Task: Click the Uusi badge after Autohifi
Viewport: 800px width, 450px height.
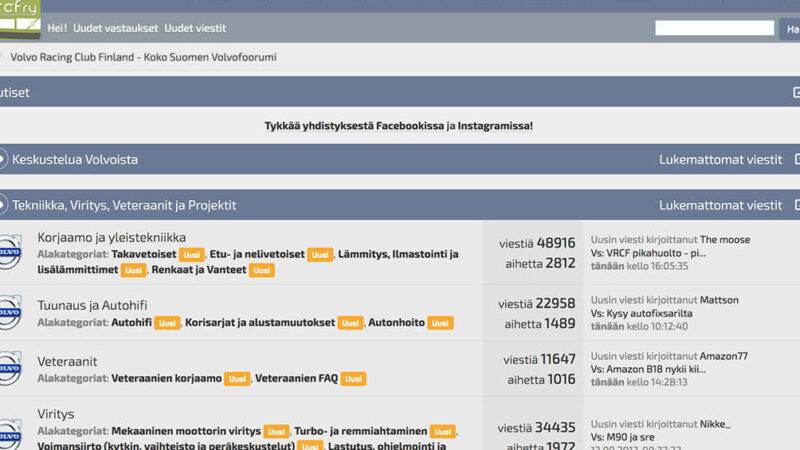Action: tap(167, 323)
